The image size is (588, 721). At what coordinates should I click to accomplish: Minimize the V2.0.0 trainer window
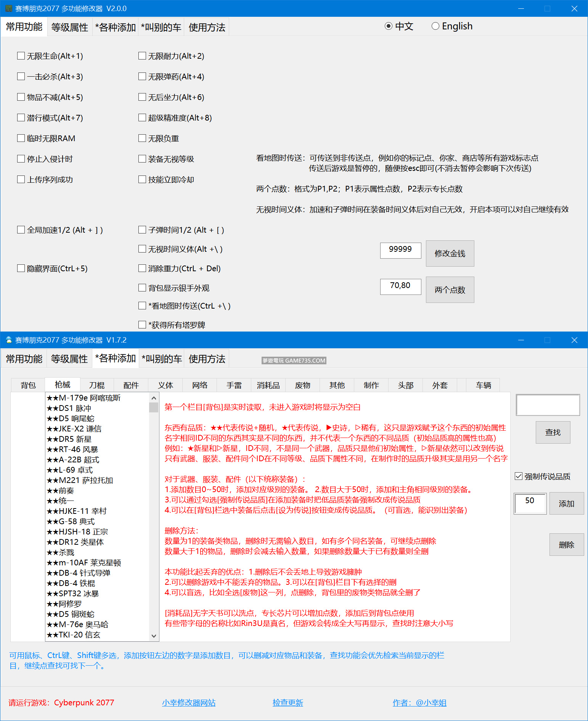pos(521,8)
